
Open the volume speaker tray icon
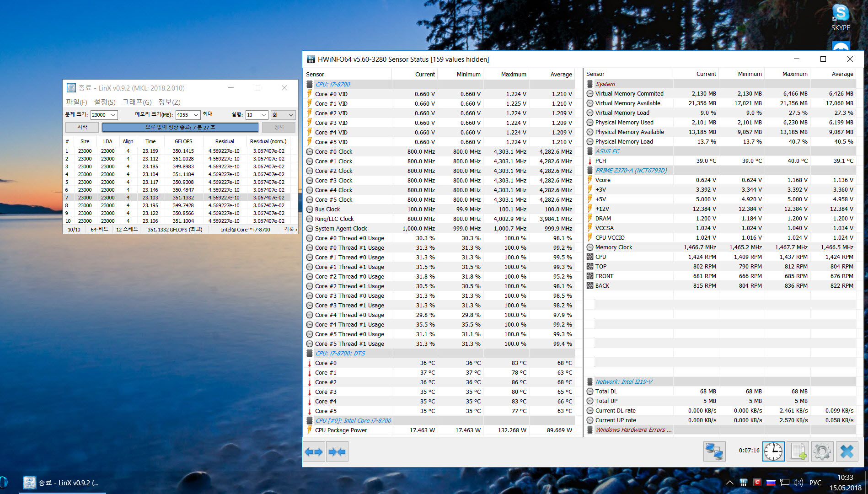tap(798, 483)
